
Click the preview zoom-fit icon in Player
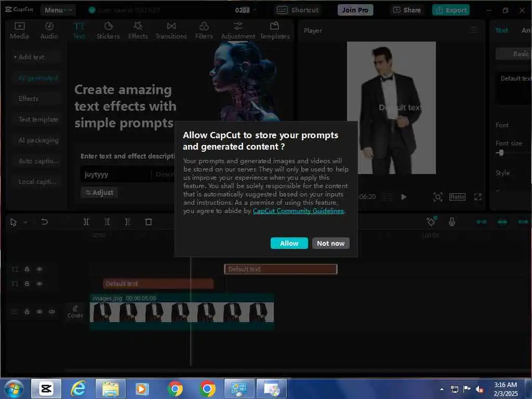pos(437,197)
